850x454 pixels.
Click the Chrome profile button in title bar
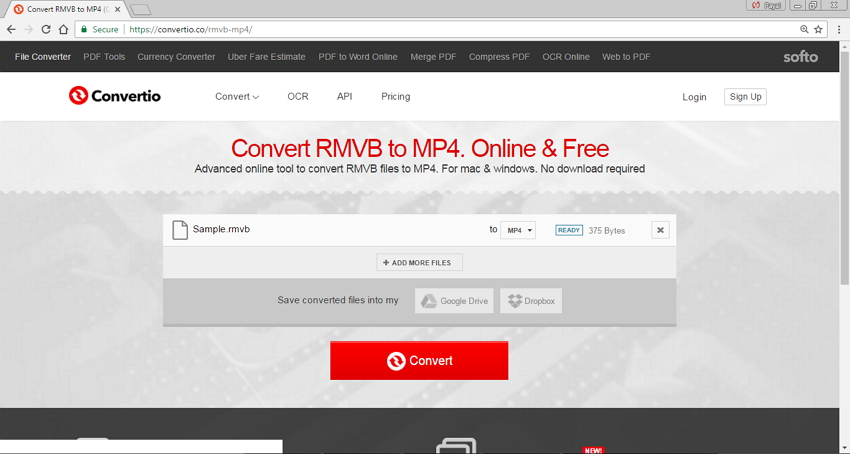tap(766, 5)
